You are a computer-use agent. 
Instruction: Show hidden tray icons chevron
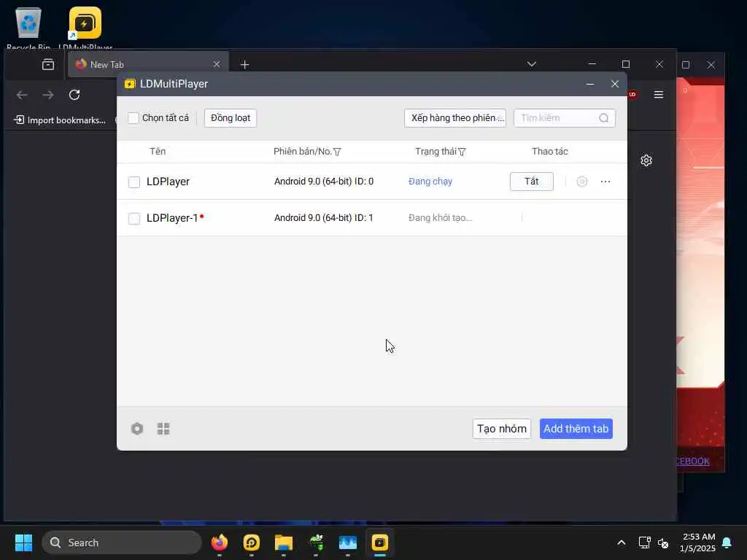(x=622, y=542)
